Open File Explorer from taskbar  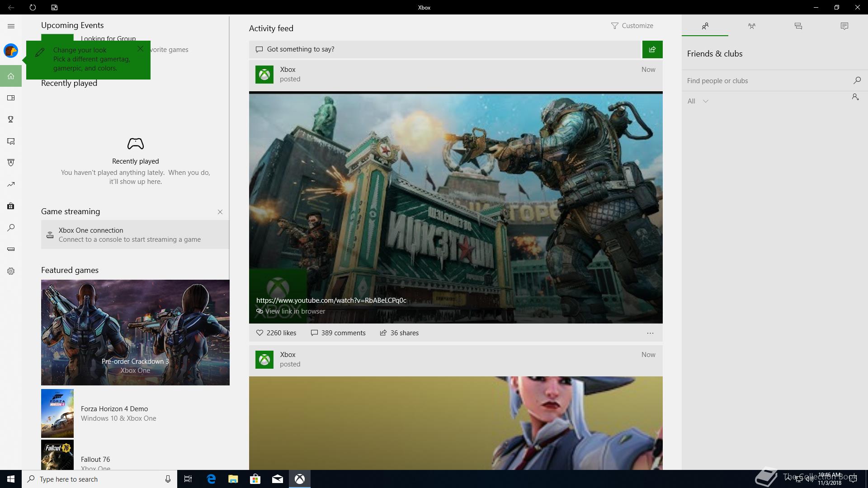233,479
